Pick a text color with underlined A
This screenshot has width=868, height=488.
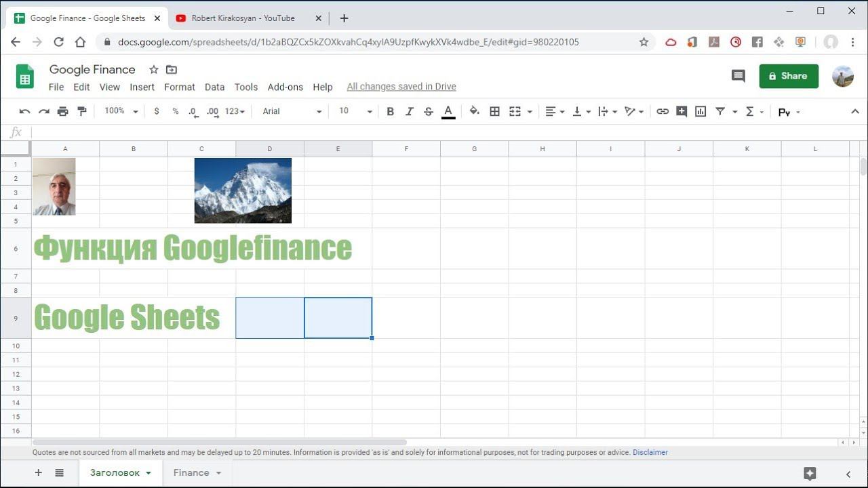click(x=448, y=112)
